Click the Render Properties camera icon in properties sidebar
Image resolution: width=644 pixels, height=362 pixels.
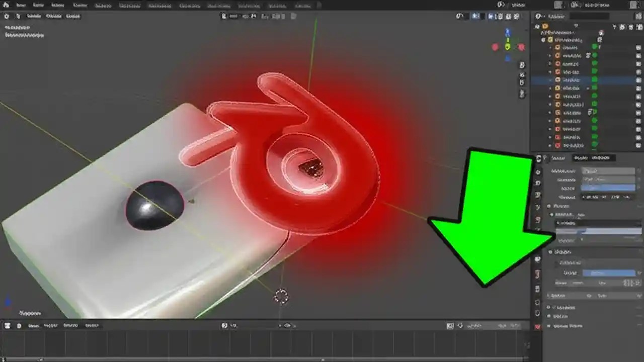pyautogui.click(x=537, y=171)
